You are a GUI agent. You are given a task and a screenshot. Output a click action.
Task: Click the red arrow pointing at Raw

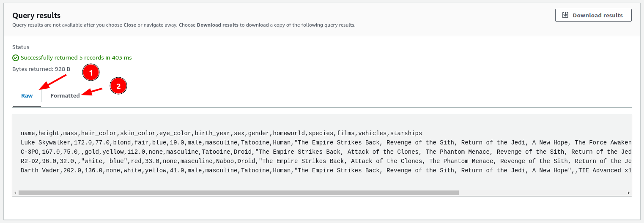(52, 82)
